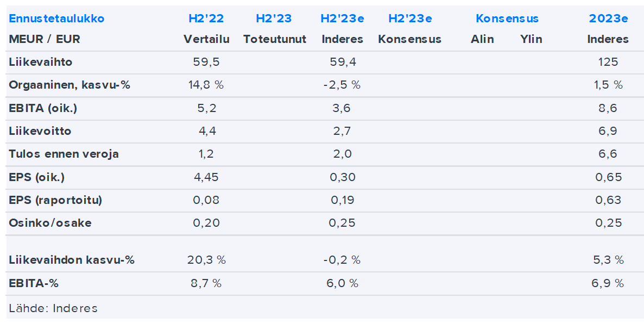Click the Vertailu subheader
The height and width of the screenshot is (323, 644).
(x=206, y=39)
